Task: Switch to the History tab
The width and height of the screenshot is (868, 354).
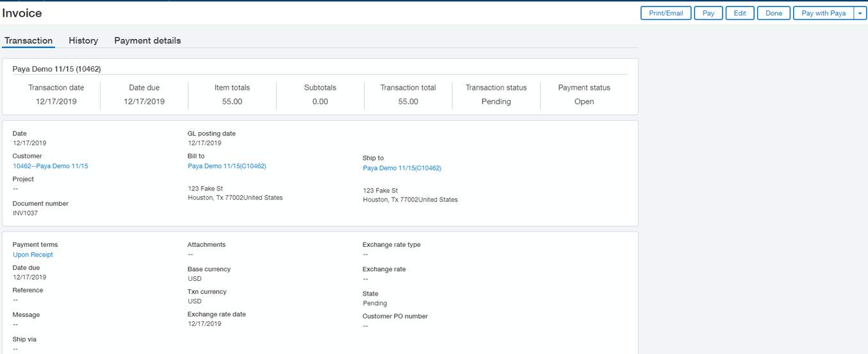Action: (x=83, y=40)
